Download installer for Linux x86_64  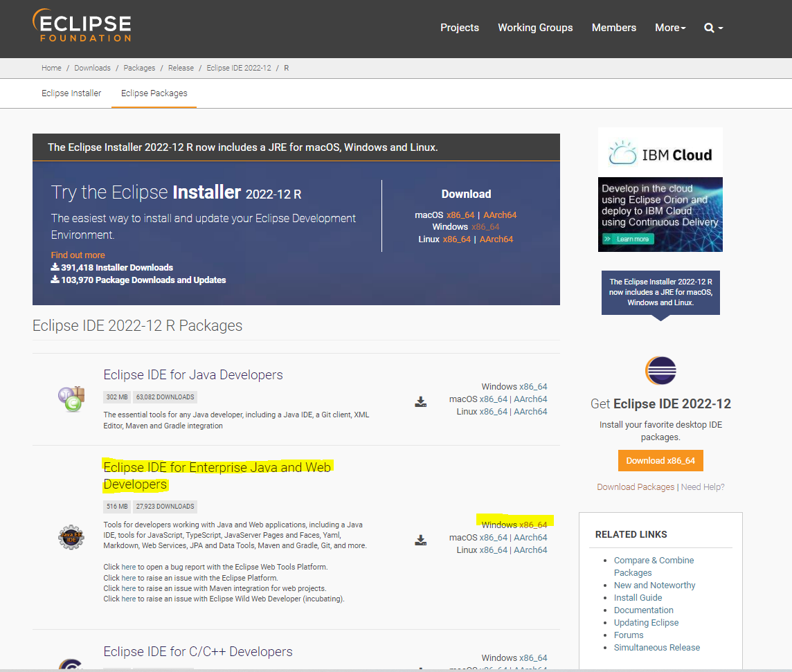pyautogui.click(x=457, y=239)
